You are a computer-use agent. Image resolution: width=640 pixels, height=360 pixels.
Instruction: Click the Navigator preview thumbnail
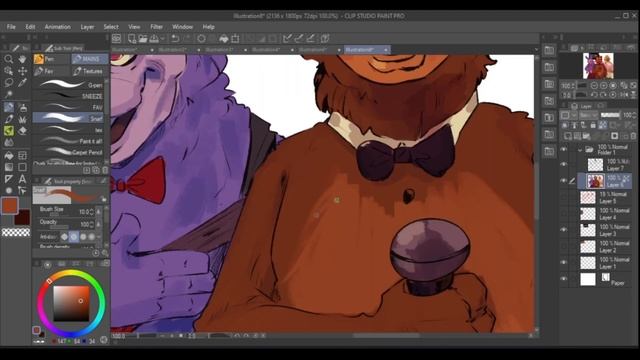(x=598, y=65)
